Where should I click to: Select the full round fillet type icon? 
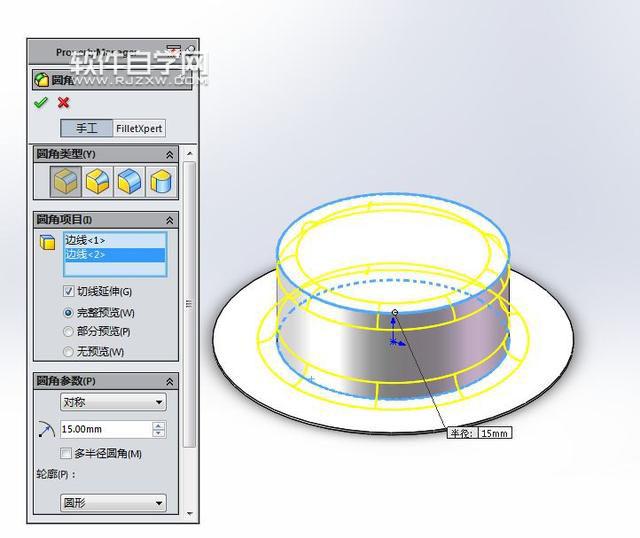pos(161,181)
